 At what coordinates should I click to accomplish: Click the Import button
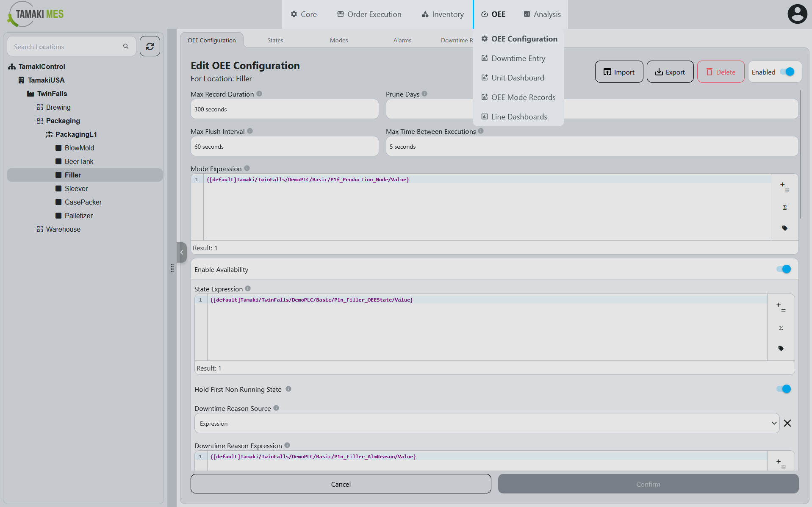tap(619, 72)
